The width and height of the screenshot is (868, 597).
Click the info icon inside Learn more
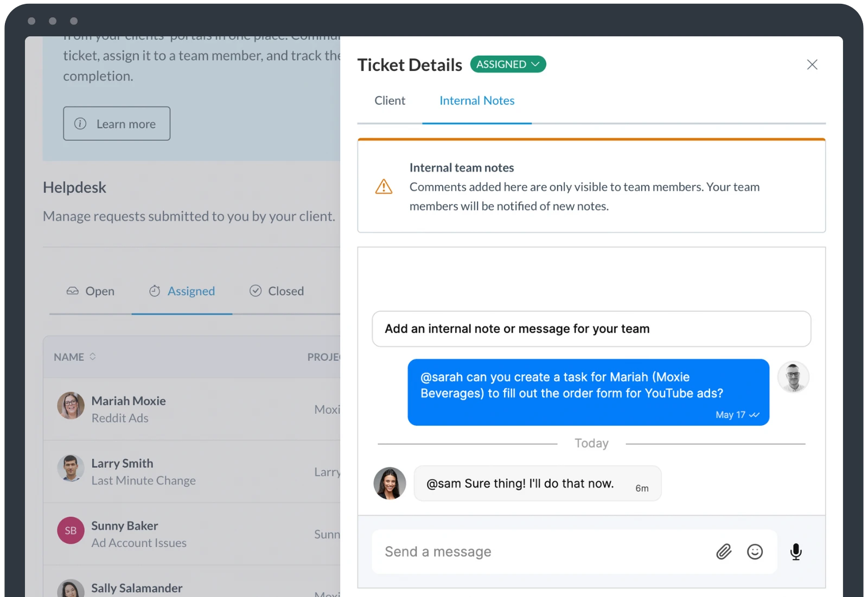[80, 124]
